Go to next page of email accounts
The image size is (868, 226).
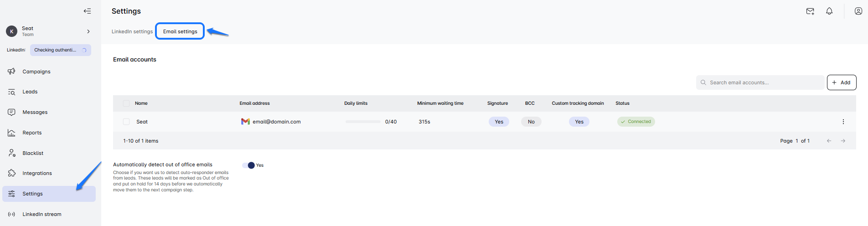(x=843, y=141)
